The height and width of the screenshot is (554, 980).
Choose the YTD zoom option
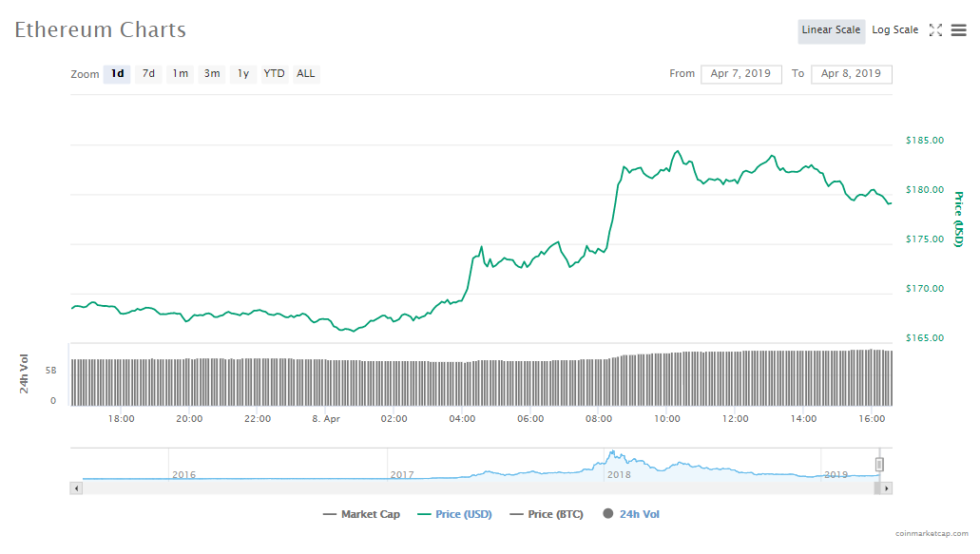(x=274, y=74)
